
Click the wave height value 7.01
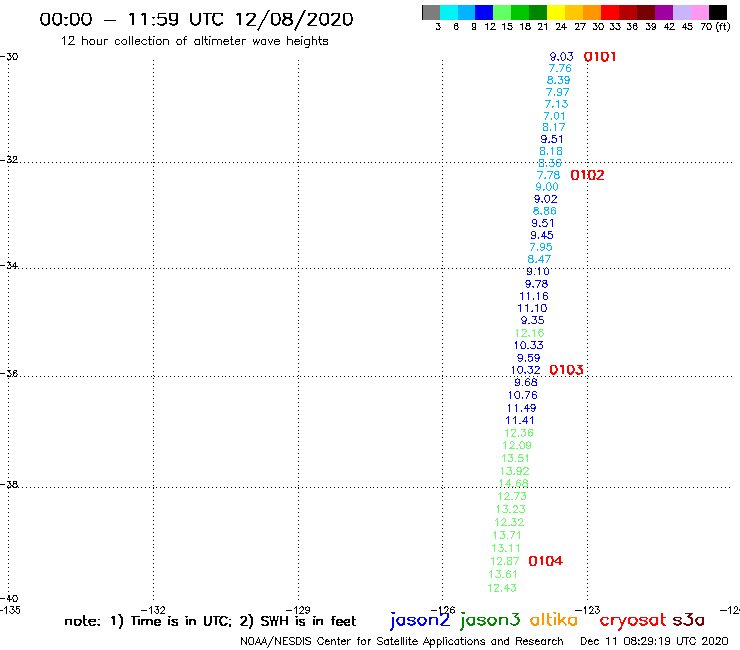(x=555, y=116)
